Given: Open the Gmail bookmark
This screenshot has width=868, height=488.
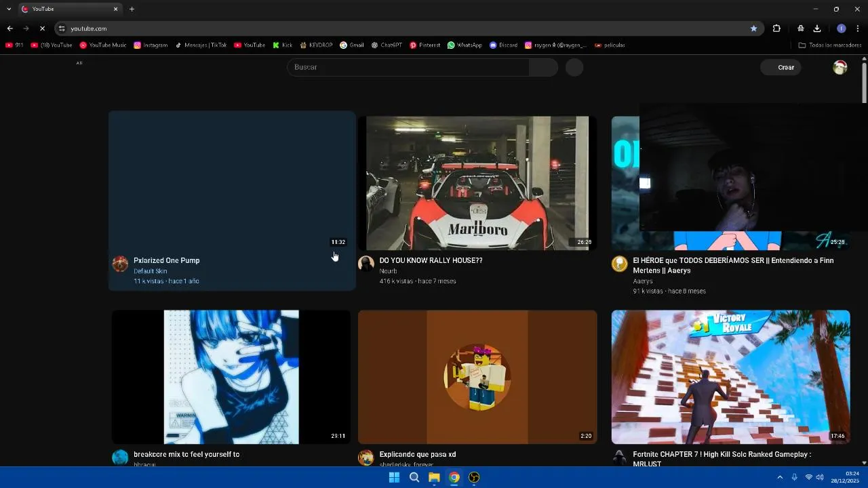Looking at the screenshot, I should pyautogui.click(x=352, y=45).
